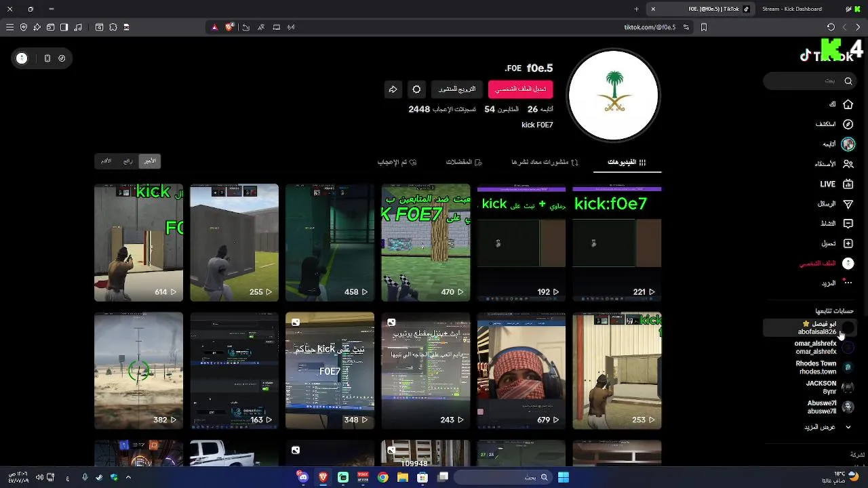The height and width of the screenshot is (488, 868).
Task: Expand the show more accounts chevron
Action: [x=848, y=427]
